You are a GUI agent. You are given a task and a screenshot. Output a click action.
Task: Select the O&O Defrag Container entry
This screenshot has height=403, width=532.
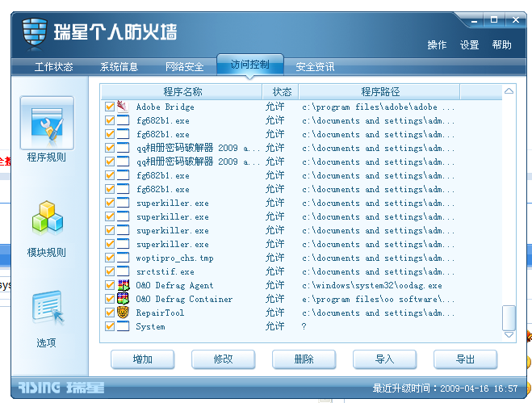click(184, 299)
